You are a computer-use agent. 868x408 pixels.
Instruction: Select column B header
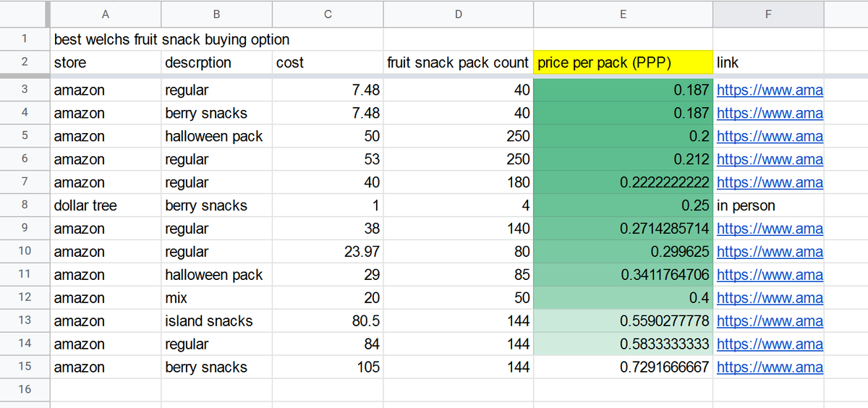click(217, 14)
